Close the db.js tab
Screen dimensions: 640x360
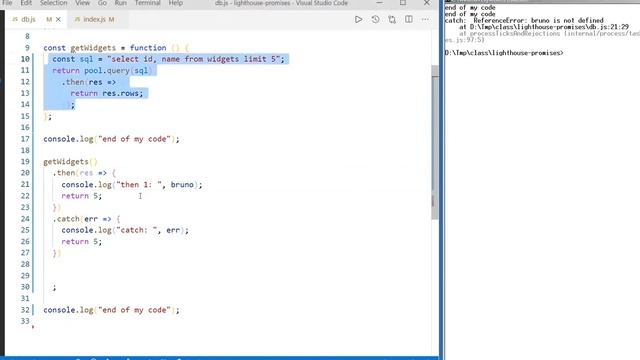click(58, 19)
